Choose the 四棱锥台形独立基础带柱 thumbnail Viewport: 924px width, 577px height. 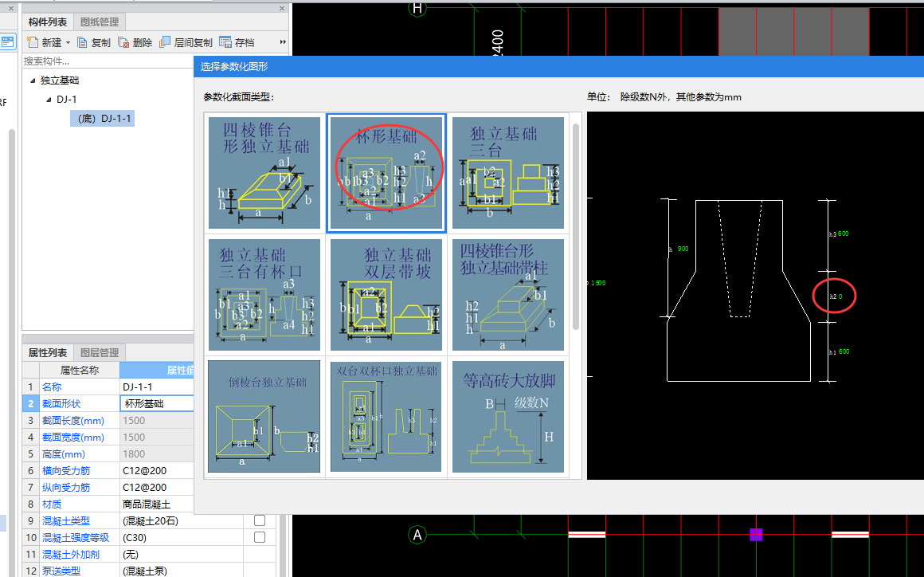[508, 295]
